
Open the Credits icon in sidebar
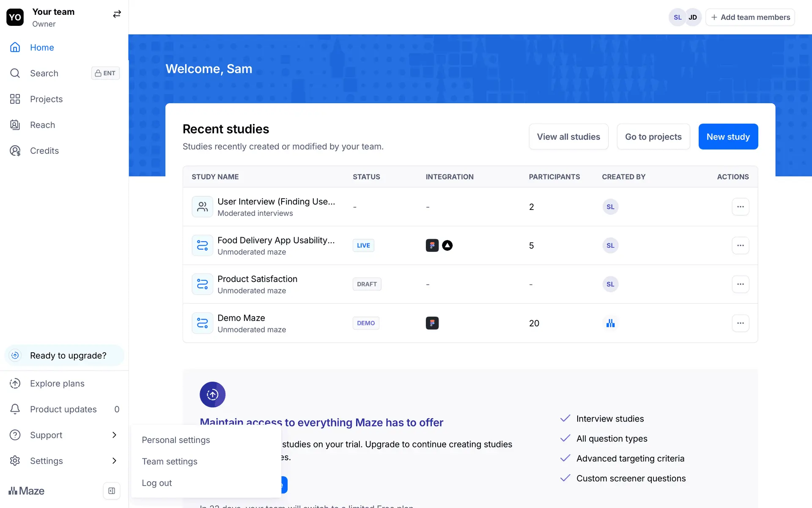[15, 151]
